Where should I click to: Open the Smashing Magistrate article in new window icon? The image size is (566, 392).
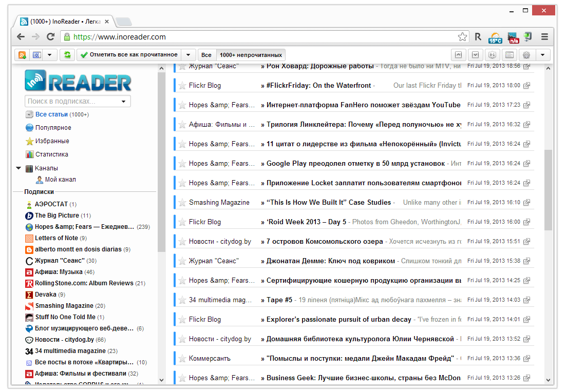[x=526, y=202]
